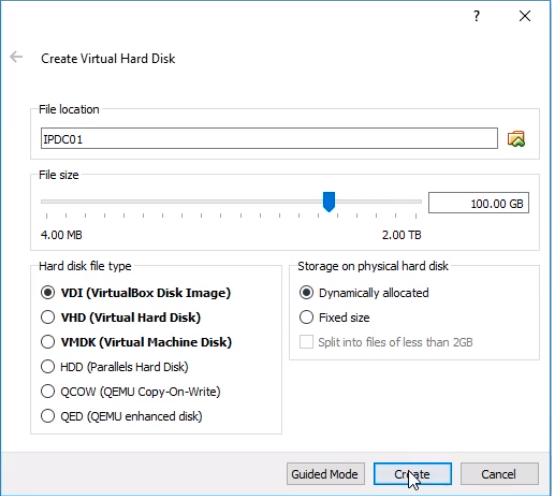Open the file location folder browser icon

(516, 139)
